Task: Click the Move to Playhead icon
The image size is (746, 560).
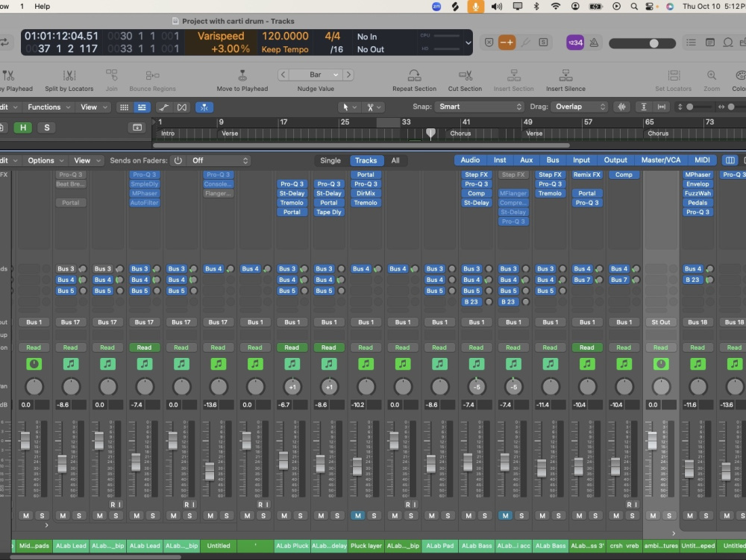Action: (242, 75)
